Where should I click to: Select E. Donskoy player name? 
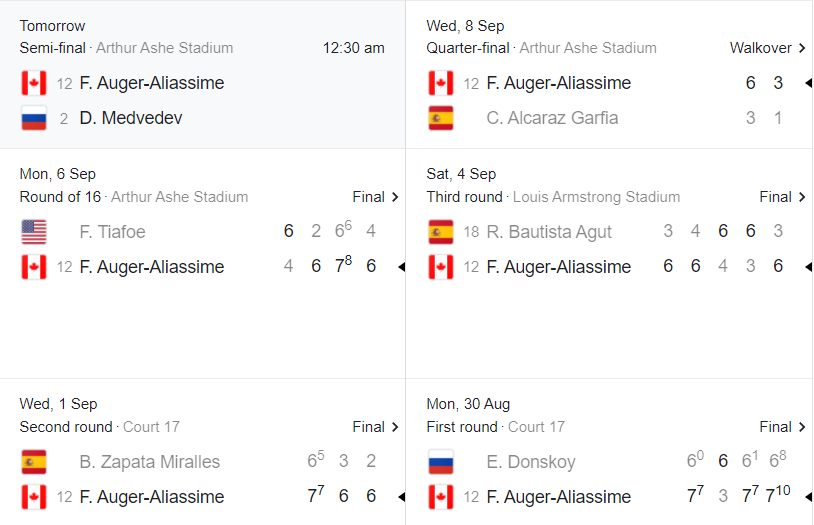pos(531,462)
